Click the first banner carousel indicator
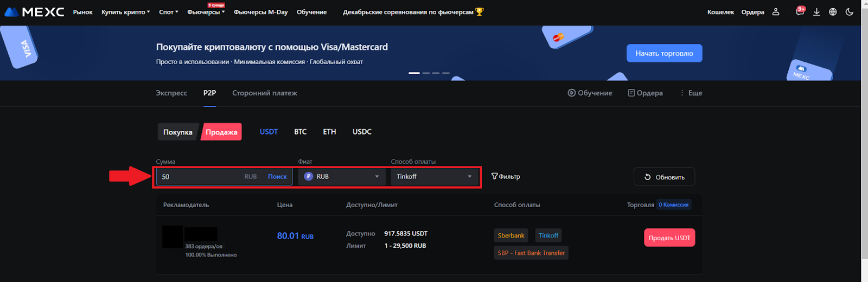The height and width of the screenshot is (282, 868). (x=414, y=73)
